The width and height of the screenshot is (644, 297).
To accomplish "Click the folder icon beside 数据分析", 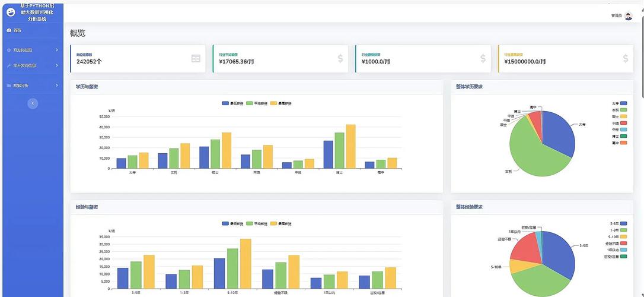I will tap(9, 86).
